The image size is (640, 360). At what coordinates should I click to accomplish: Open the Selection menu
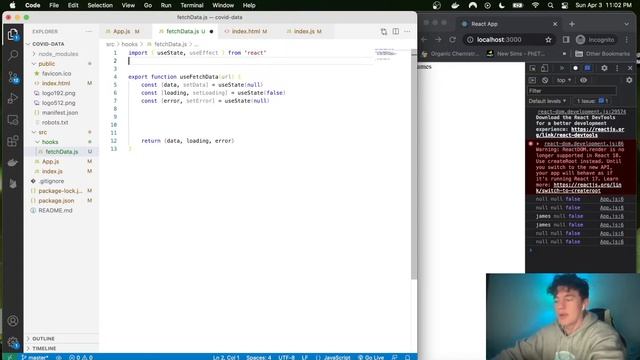tap(100, 5)
